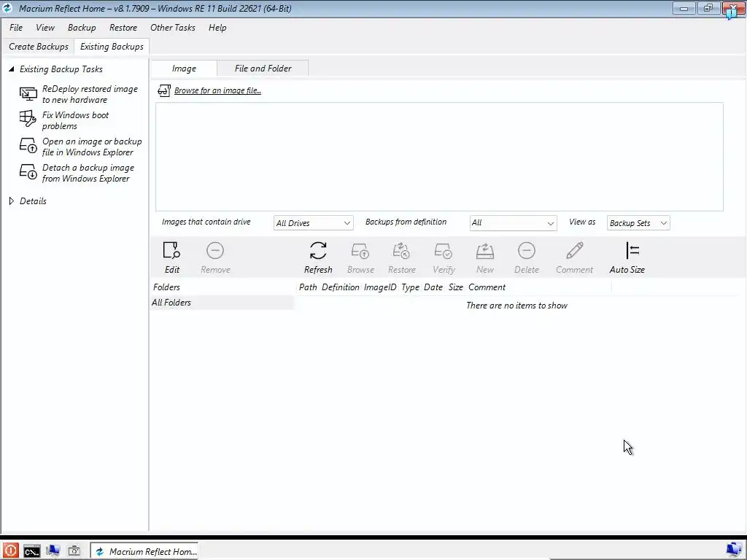This screenshot has height=560, width=747.
Task: Click the Folders column header
Action: click(x=167, y=287)
